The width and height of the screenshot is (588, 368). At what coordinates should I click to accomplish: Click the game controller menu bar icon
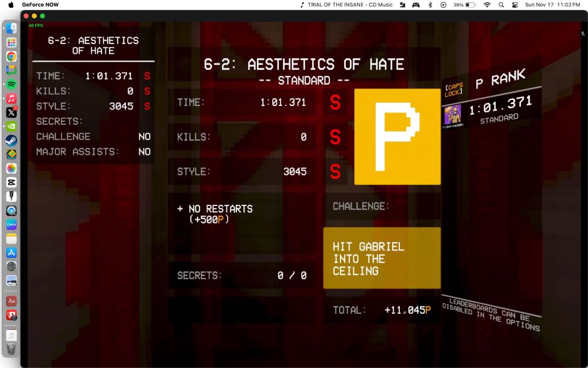click(416, 5)
